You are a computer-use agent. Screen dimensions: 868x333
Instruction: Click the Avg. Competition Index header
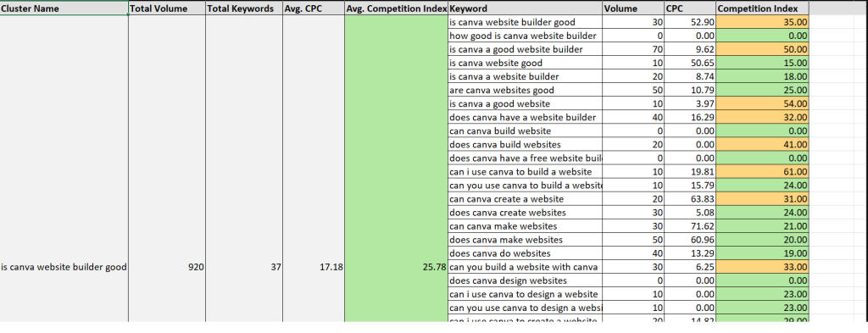click(x=396, y=8)
